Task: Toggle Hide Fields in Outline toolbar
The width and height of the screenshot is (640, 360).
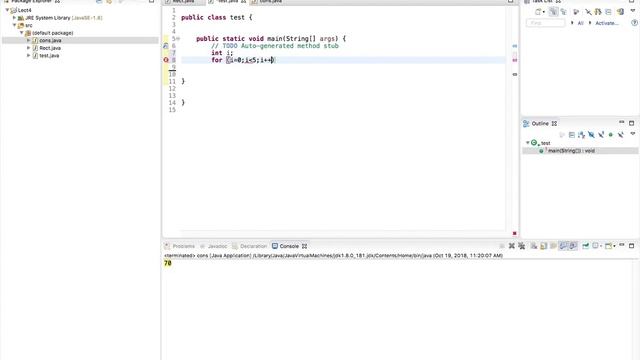Action: 591,135
